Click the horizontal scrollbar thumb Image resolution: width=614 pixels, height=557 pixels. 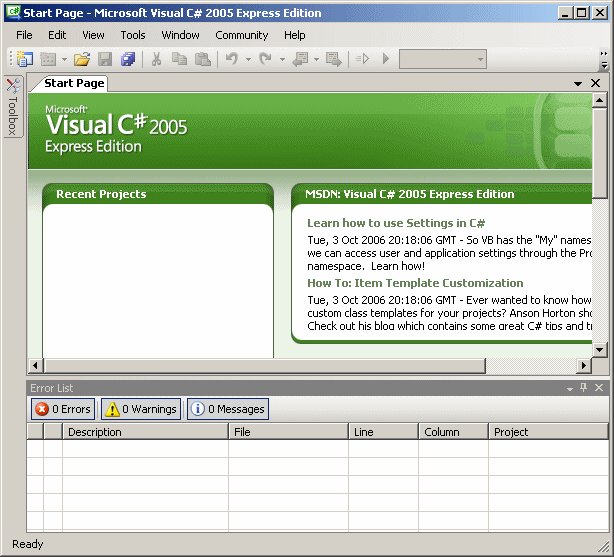tap(265, 365)
